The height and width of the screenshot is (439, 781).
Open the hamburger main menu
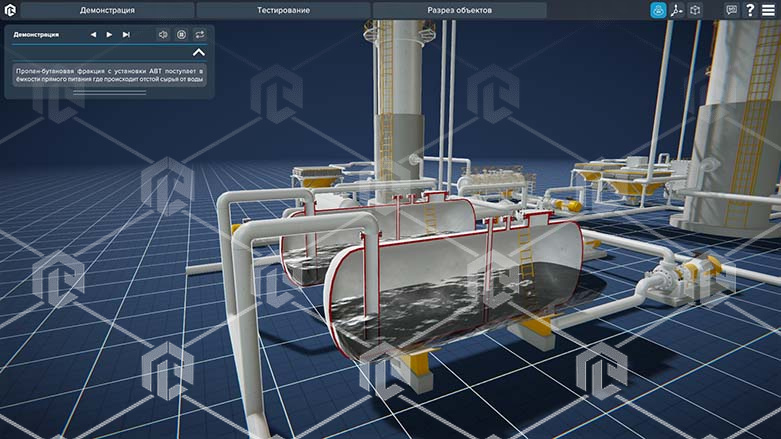pyautogui.click(x=769, y=10)
